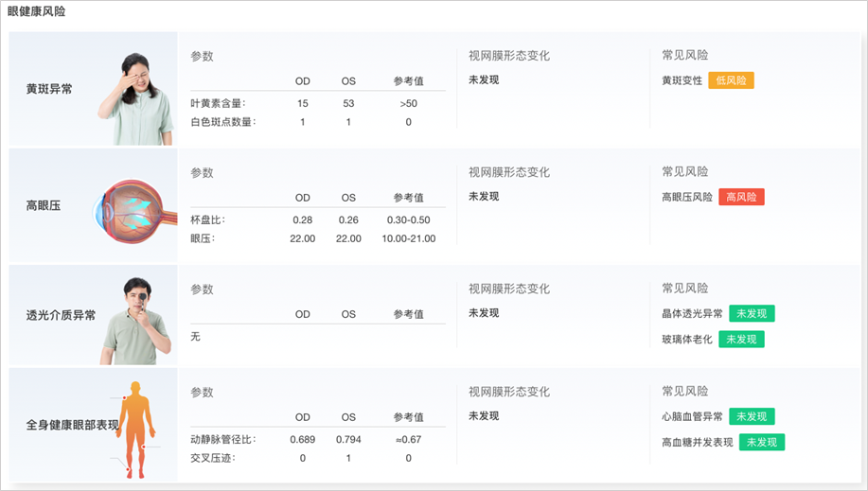This screenshot has width=868, height=491.
Task: Click 未发现 badge next to 玻璃体老化
Action: pos(741,340)
